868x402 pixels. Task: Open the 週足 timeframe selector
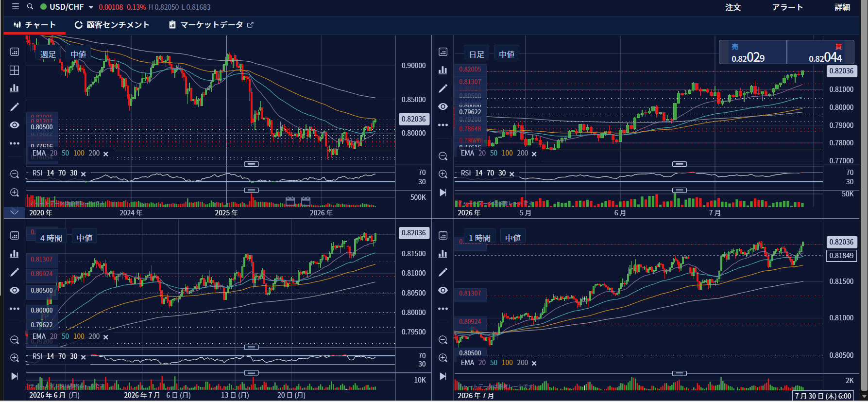tap(48, 54)
